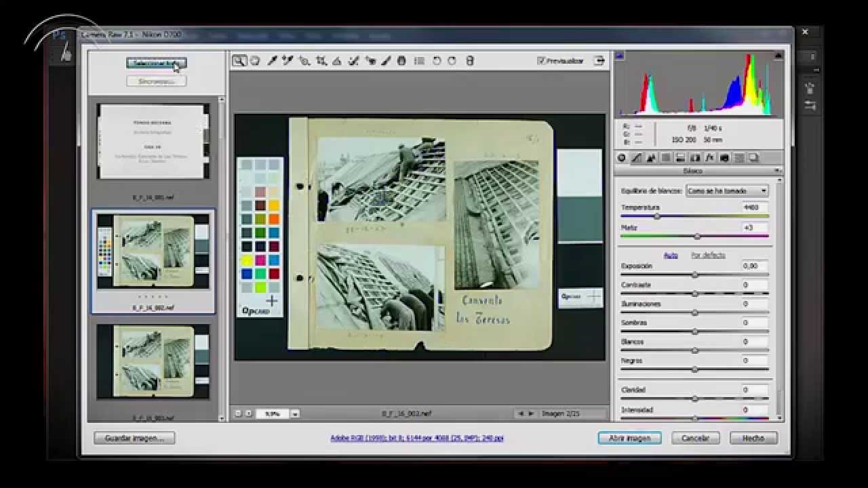
Task: Select the Crop tool
Action: point(321,61)
